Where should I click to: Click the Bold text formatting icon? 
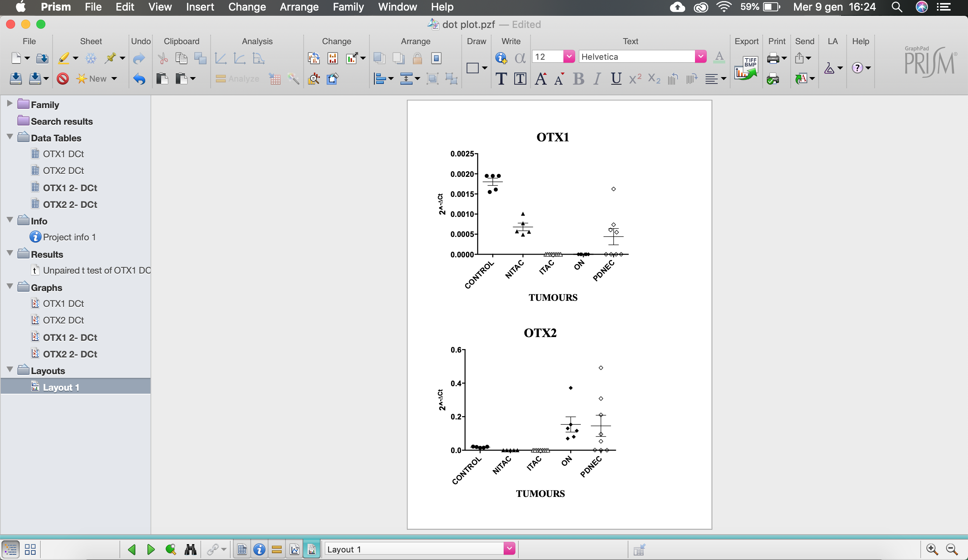[x=578, y=79]
